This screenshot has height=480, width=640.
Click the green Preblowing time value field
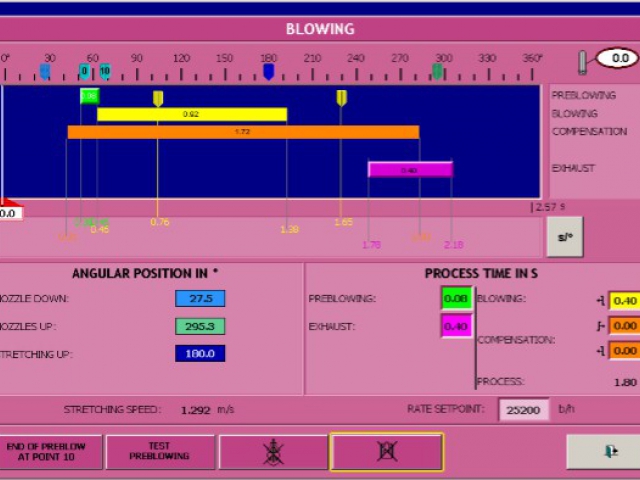(456, 298)
